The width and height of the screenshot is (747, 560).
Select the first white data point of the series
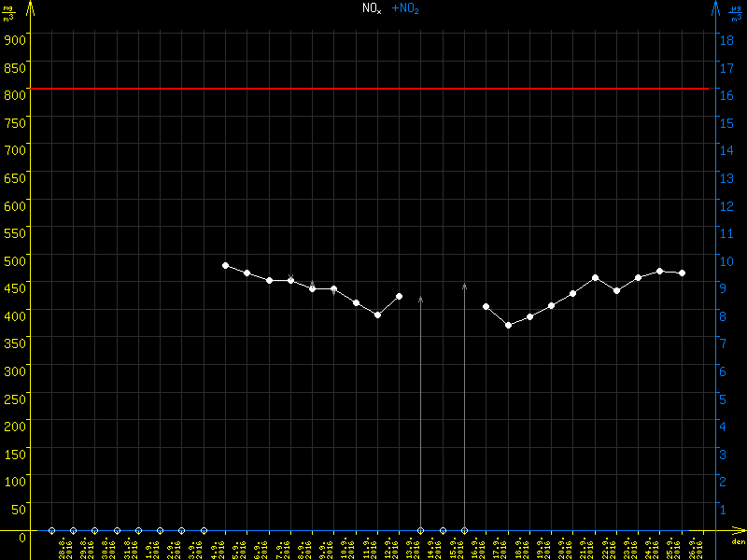225,265
